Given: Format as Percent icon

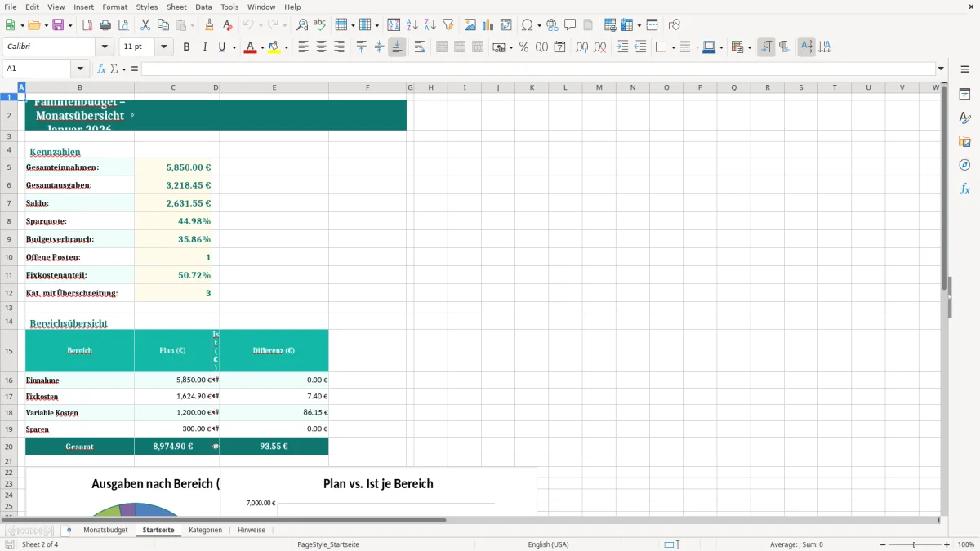Looking at the screenshot, I should coord(523,47).
